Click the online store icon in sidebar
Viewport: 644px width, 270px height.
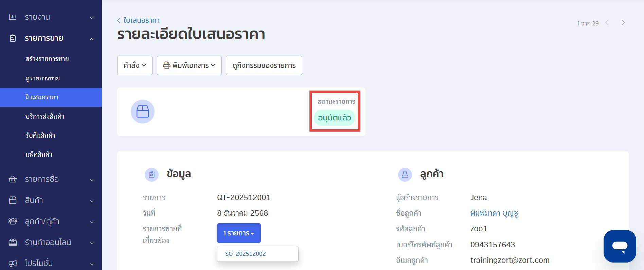[x=13, y=242]
